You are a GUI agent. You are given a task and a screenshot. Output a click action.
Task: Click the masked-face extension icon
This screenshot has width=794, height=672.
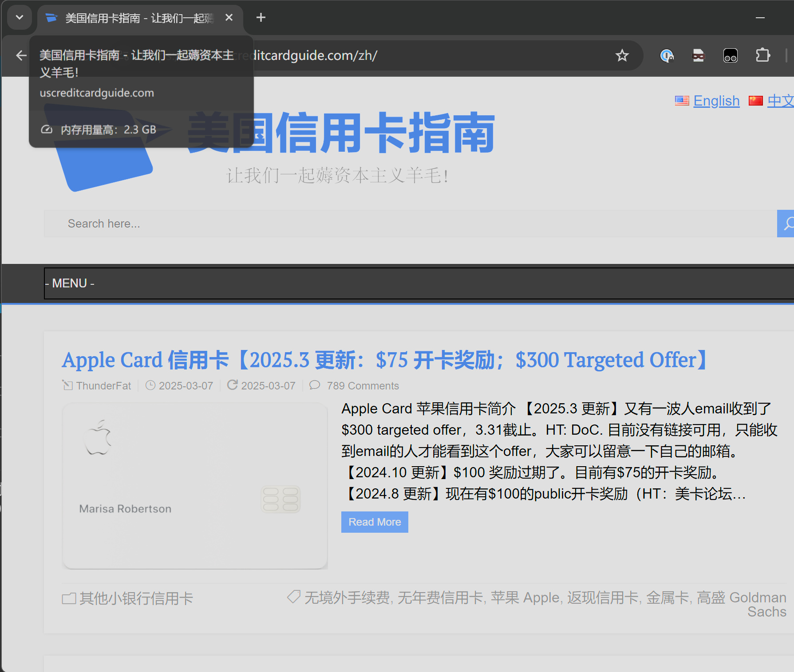[698, 55]
